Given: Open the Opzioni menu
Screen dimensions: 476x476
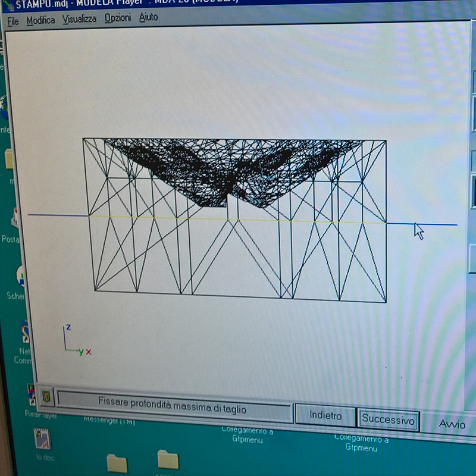Looking at the screenshot, I should point(118,18).
